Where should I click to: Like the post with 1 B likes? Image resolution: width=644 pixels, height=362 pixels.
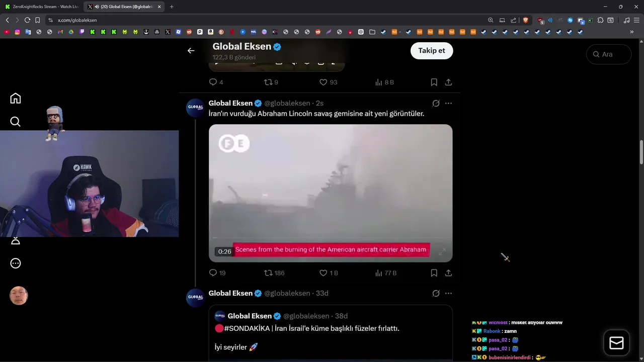point(329,273)
